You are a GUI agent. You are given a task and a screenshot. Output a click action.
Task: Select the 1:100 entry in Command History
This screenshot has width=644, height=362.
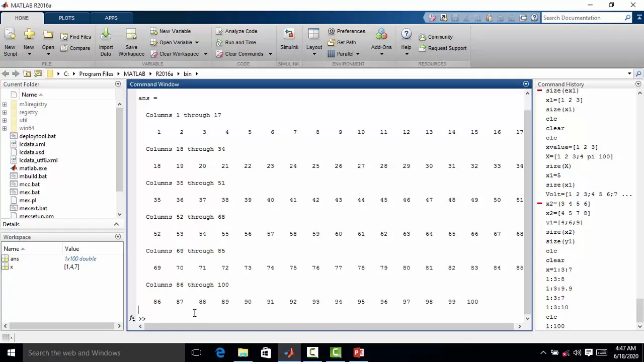click(x=555, y=326)
